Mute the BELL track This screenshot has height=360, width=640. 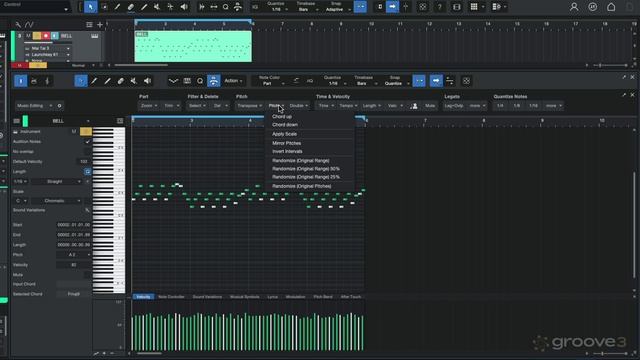28,36
